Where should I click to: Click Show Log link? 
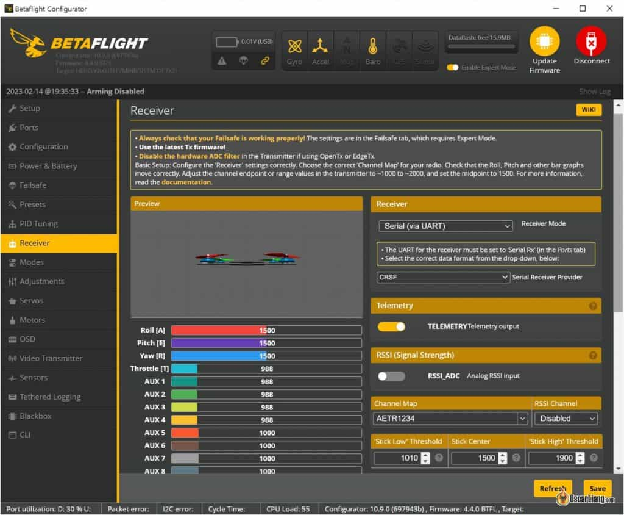(595, 92)
